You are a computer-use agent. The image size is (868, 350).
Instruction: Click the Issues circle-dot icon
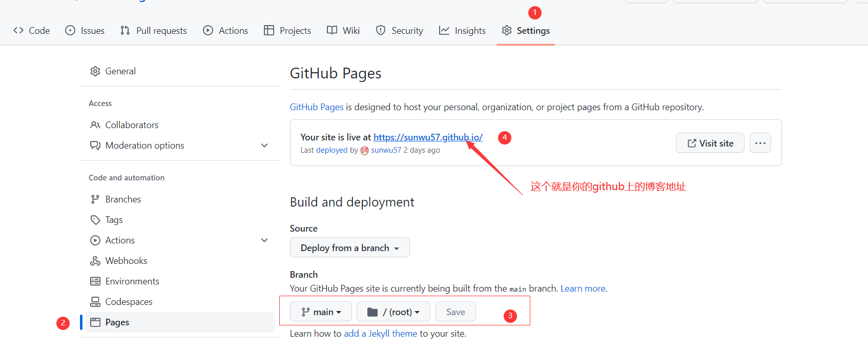(70, 30)
